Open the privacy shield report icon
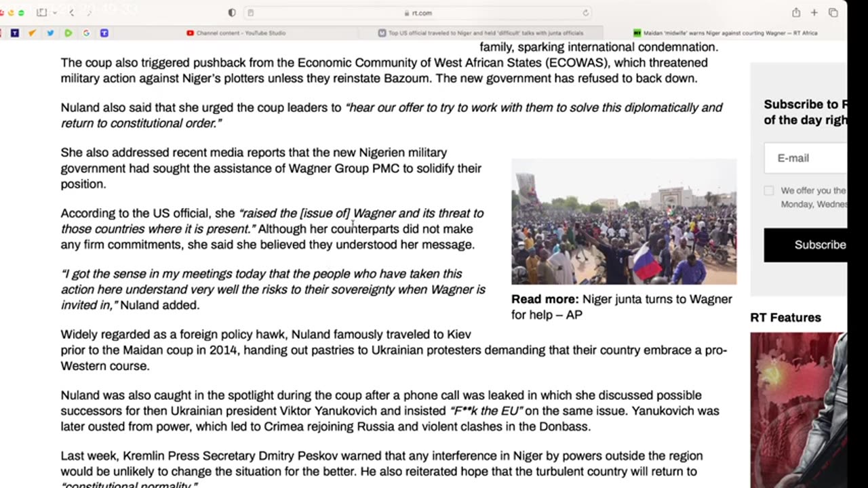This screenshot has width=868, height=488. pos(232,13)
